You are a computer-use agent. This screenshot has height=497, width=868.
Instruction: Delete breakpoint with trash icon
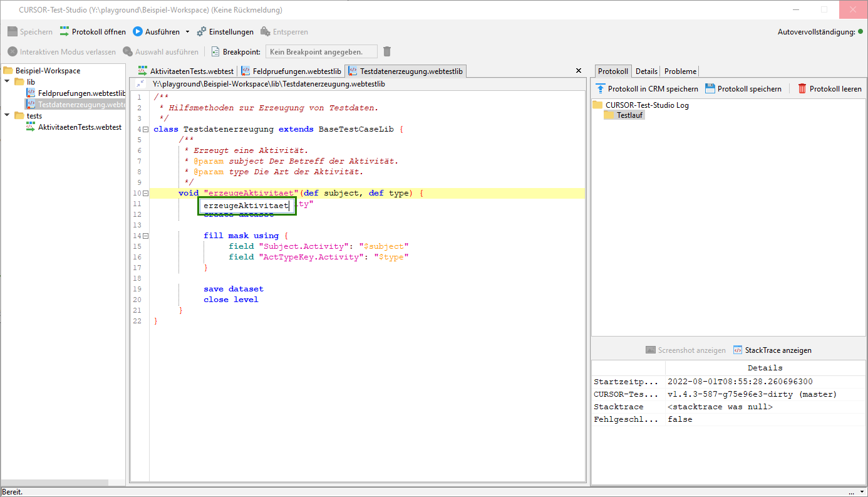click(387, 51)
